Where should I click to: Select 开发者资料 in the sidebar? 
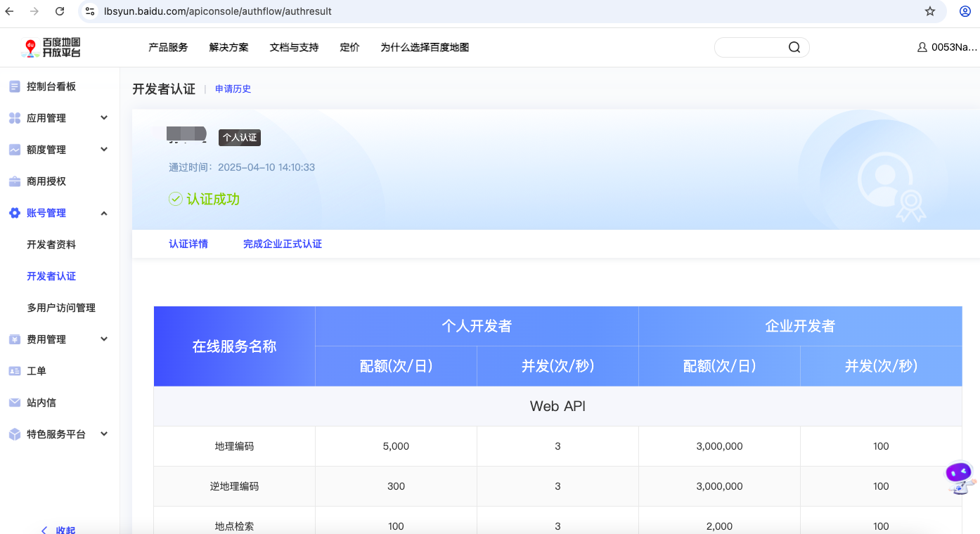(51, 245)
